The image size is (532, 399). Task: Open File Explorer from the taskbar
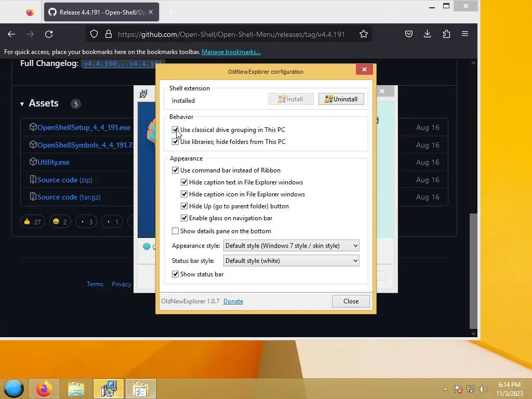coord(76,389)
